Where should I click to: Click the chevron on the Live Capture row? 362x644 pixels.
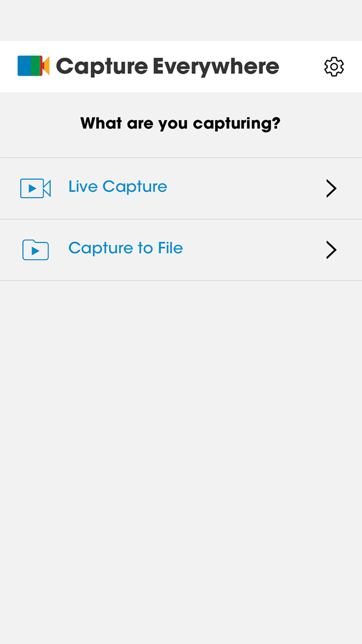pyautogui.click(x=331, y=188)
